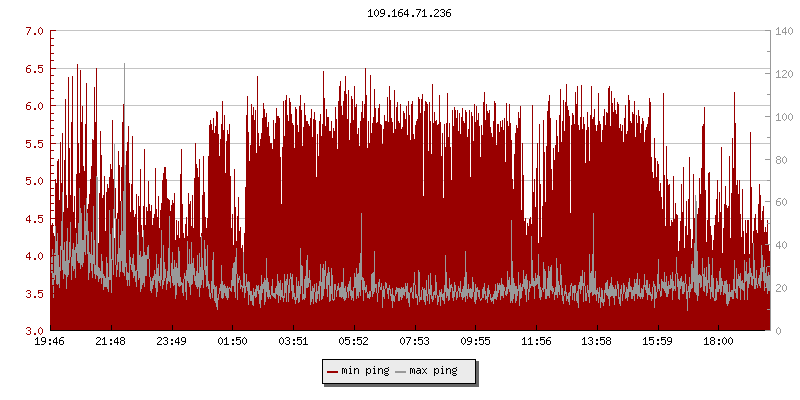Click the 21:48 time axis label
Viewport: 800px width, 400px height.
[110, 341]
